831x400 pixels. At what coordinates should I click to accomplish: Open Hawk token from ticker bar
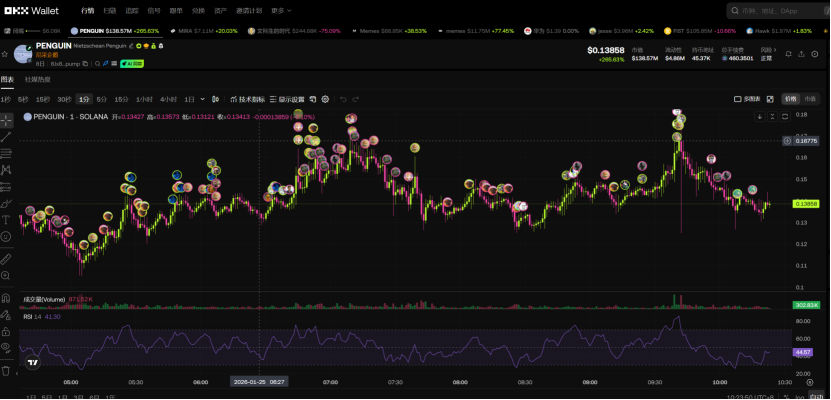[779, 31]
